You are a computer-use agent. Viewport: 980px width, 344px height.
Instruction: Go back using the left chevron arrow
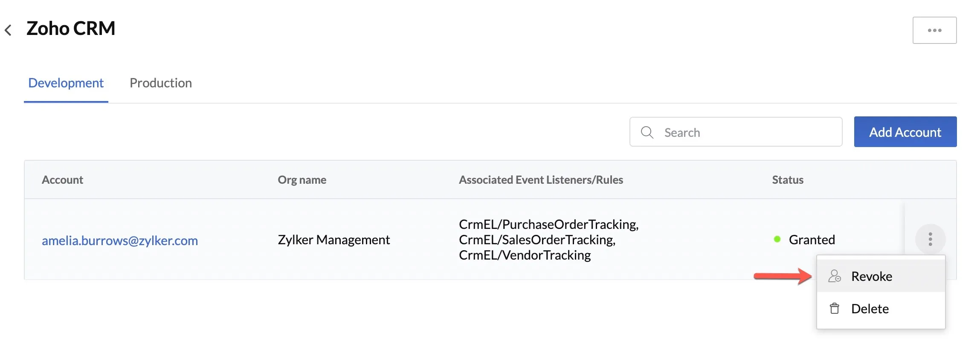click(x=8, y=30)
